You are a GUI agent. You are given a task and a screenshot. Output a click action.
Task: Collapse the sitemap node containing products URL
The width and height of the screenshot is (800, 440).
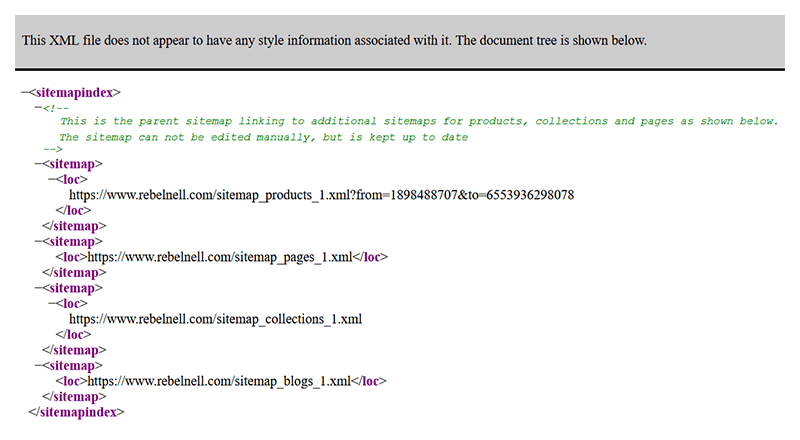[38, 163]
